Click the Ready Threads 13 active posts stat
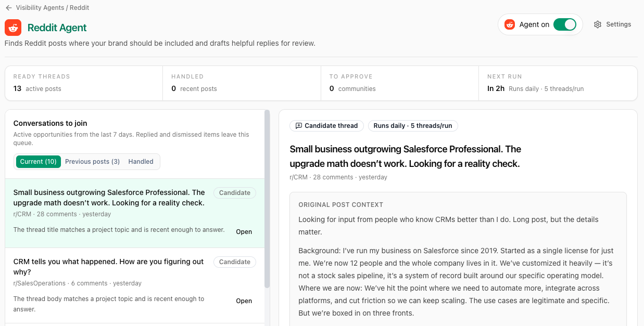 click(84, 83)
